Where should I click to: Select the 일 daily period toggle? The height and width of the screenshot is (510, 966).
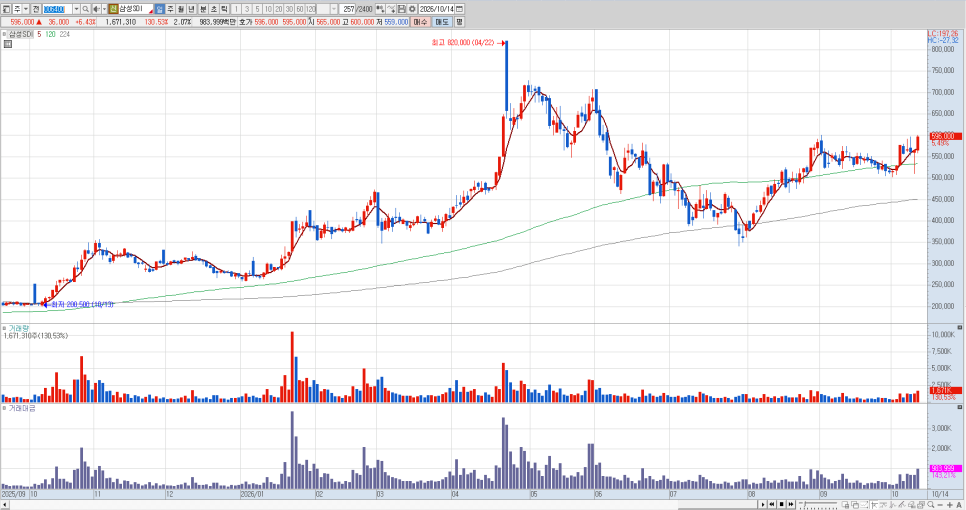[160, 9]
